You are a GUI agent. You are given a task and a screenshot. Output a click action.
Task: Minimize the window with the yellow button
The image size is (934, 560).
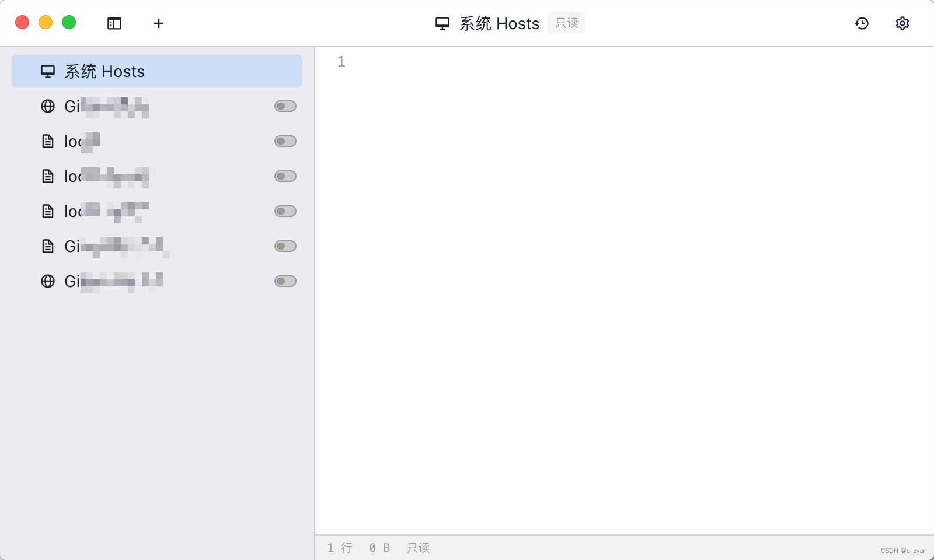tap(46, 22)
